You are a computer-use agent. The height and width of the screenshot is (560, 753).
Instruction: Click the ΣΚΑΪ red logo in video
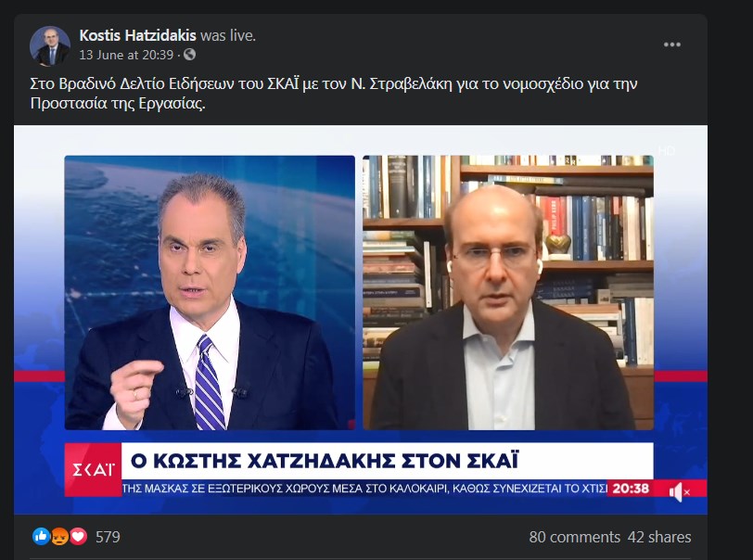[x=93, y=469]
